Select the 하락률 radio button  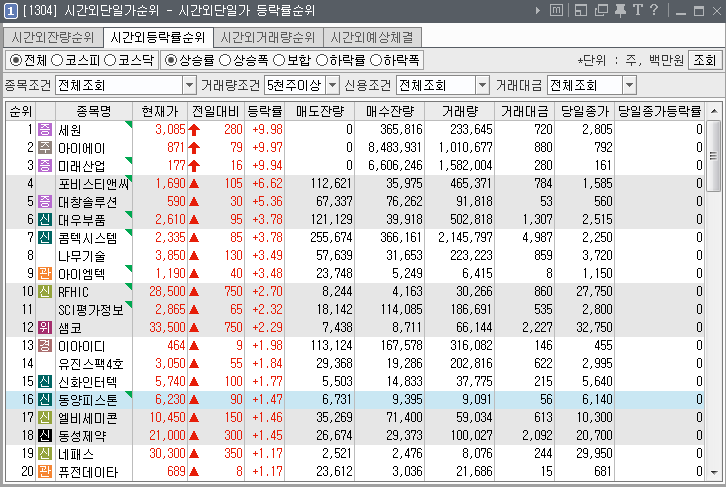click(321, 60)
